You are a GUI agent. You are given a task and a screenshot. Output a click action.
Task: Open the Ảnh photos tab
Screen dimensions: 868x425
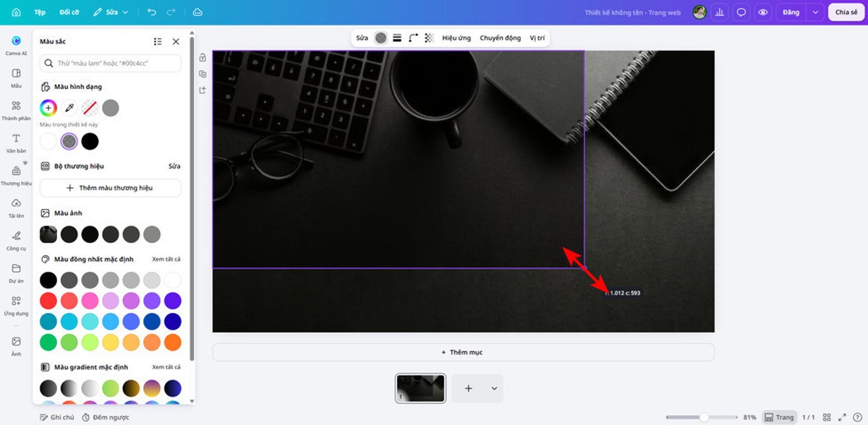point(16,345)
